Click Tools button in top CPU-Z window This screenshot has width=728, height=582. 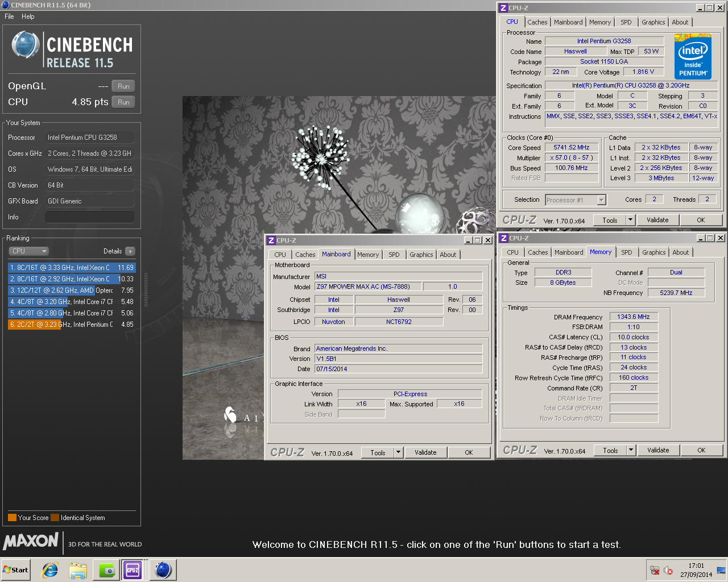(610, 220)
